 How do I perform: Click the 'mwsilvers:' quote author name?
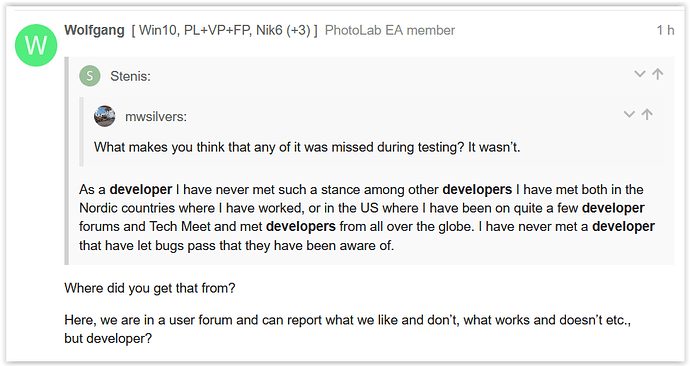click(x=156, y=117)
